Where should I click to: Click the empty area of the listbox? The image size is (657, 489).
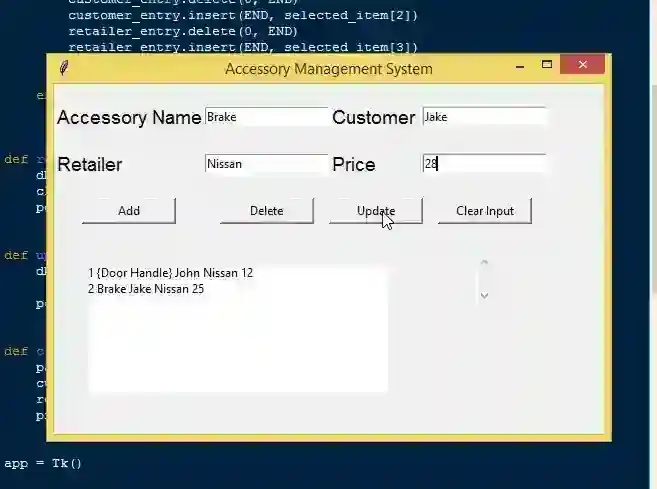point(238,344)
